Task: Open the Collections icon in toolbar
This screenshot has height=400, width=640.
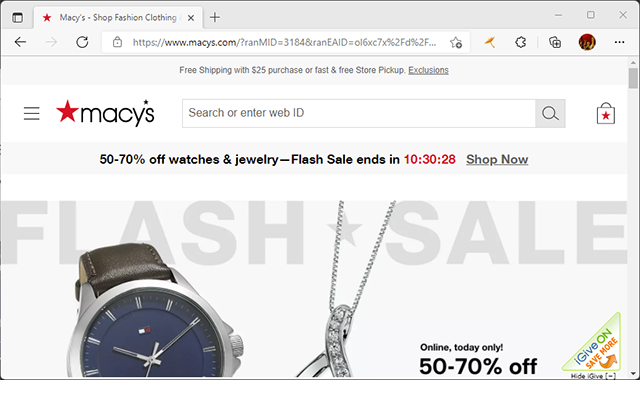Action: pos(555,42)
